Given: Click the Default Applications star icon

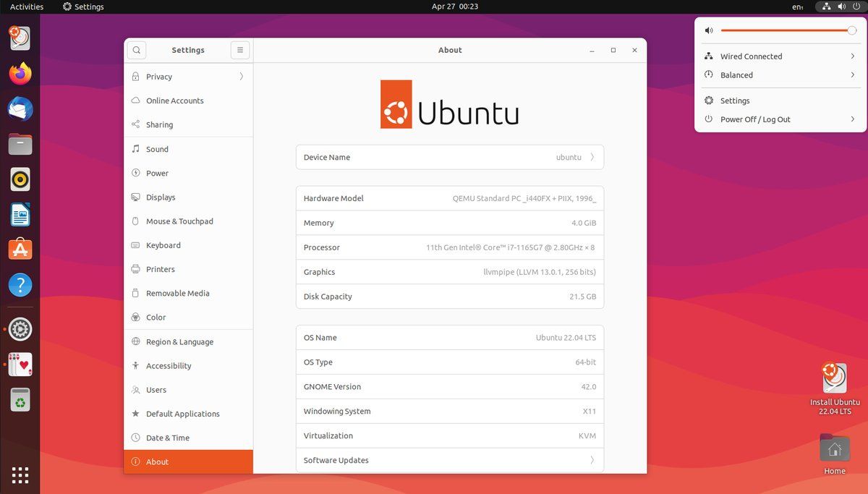Looking at the screenshot, I should point(135,414).
